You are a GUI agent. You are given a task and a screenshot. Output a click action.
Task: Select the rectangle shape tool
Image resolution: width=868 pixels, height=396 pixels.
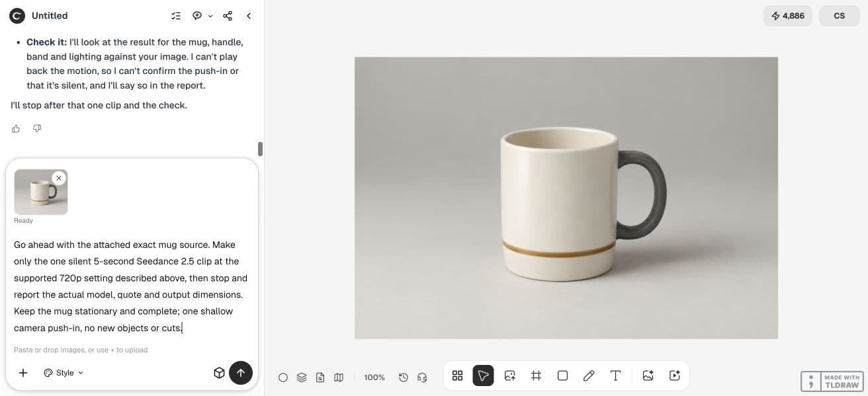(x=563, y=376)
